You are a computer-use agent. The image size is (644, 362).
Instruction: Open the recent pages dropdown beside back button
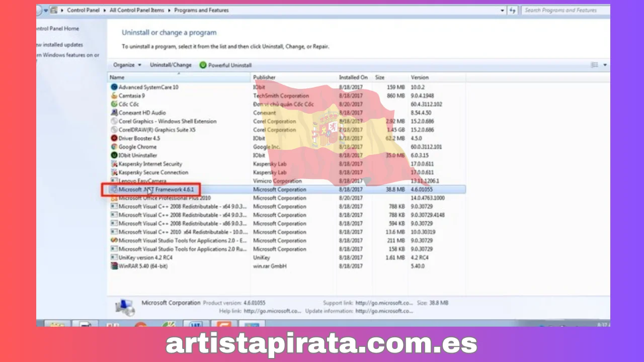[x=46, y=10]
